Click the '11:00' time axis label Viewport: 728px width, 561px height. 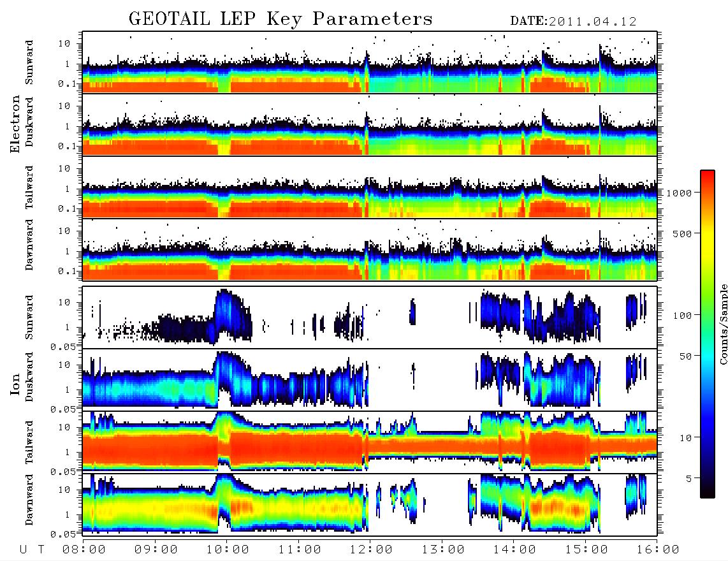click(300, 550)
